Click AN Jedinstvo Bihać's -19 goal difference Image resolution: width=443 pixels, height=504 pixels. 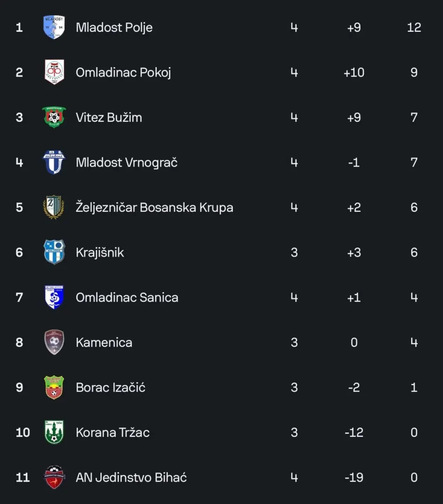pyautogui.click(x=354, y=477)
